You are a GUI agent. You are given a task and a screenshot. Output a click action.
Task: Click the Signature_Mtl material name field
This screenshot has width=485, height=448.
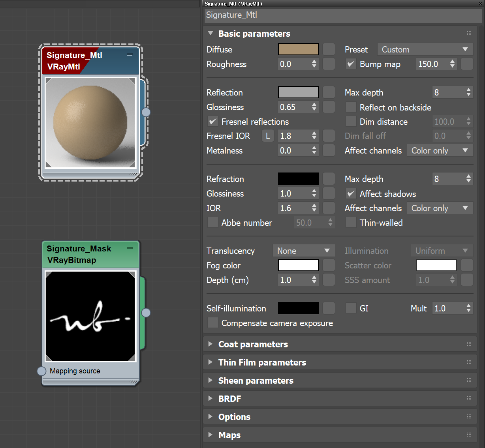point(343,15)
